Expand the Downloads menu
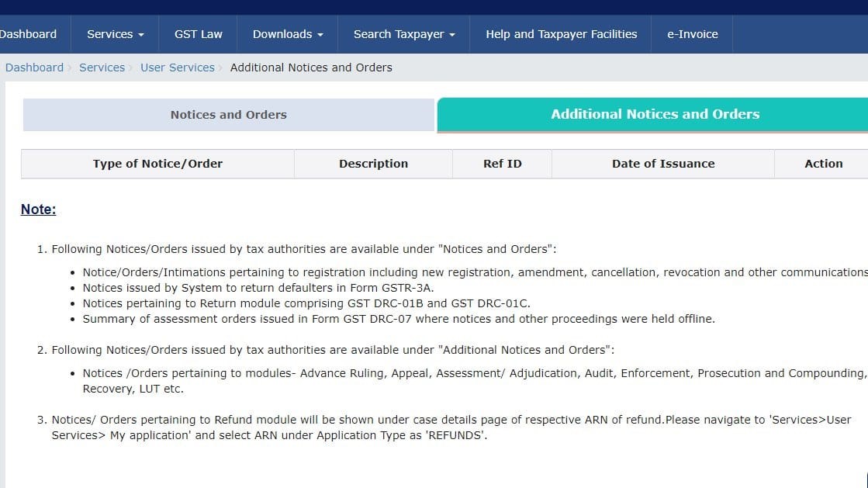Viewport: 868px width, 488px height. 288,34
